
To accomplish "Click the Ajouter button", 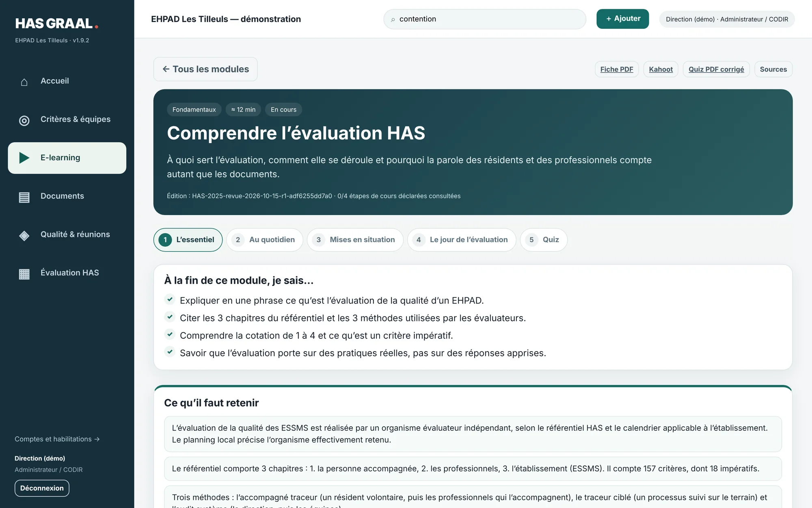I will click(x=622, y=19).
